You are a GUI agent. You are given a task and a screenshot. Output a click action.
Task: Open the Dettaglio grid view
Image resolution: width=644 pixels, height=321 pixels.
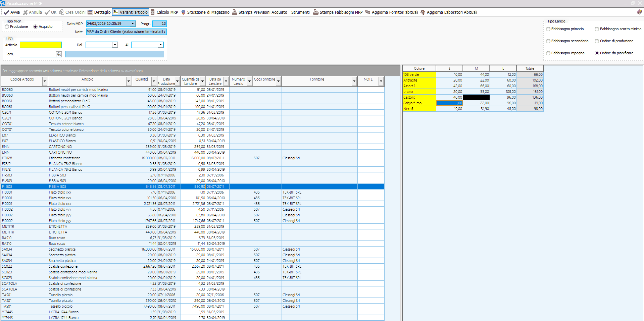99,12
